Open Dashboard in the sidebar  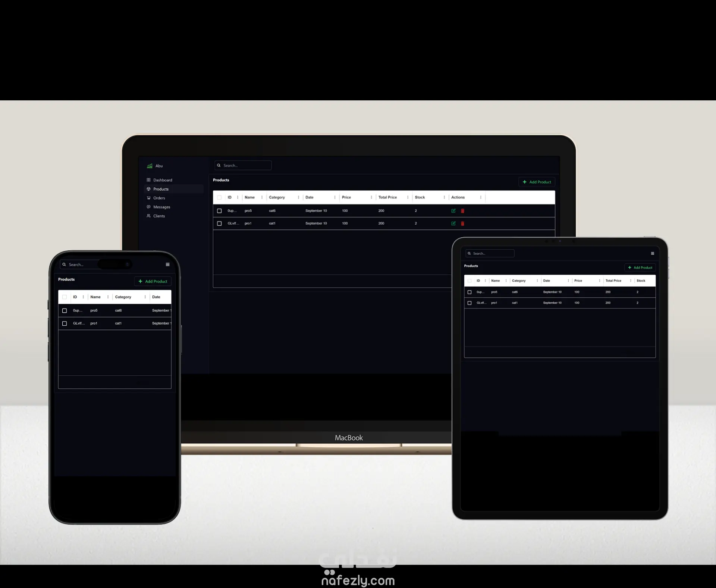(162, 180)
